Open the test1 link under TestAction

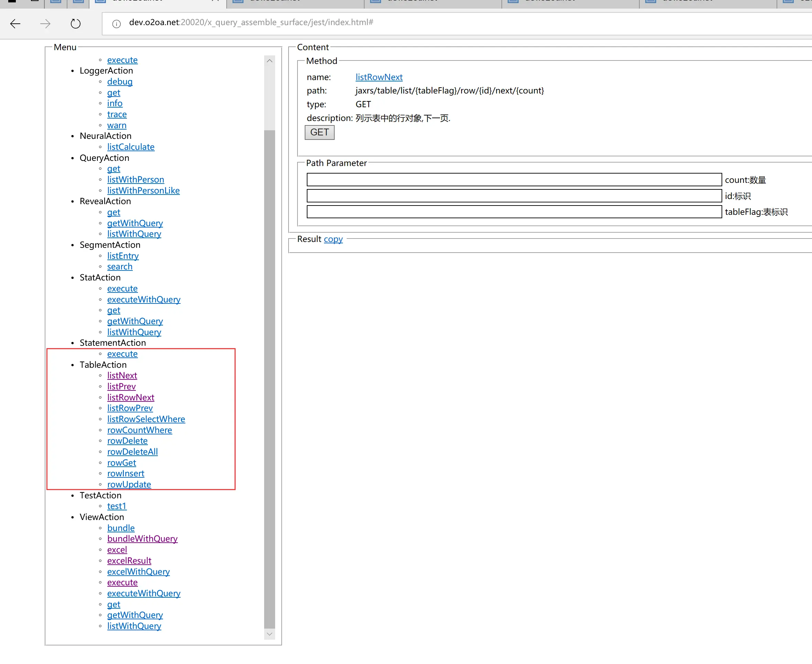pos(116,506)
